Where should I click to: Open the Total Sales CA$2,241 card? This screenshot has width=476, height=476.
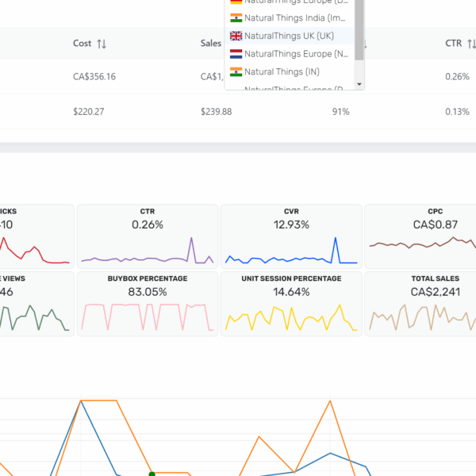[x=420, y=304]
